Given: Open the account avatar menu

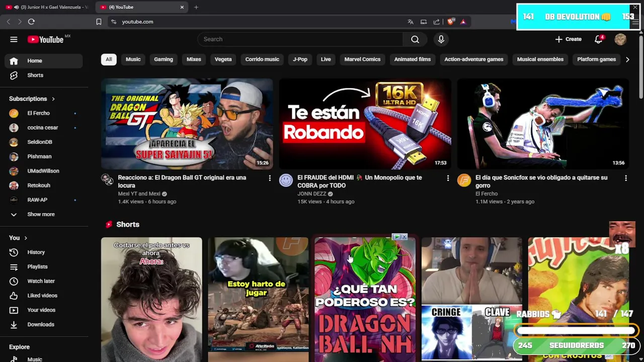Looking at the screenshot, I should click(620, 39).
